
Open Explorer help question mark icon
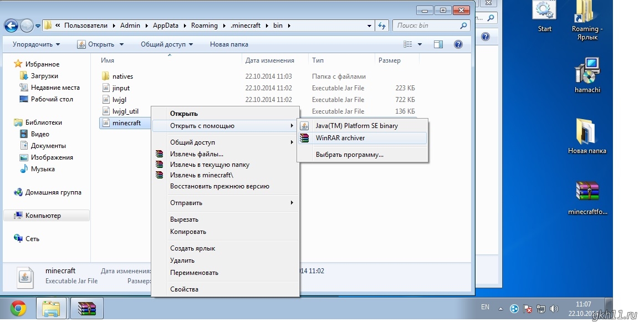click(x=458, y=44)
